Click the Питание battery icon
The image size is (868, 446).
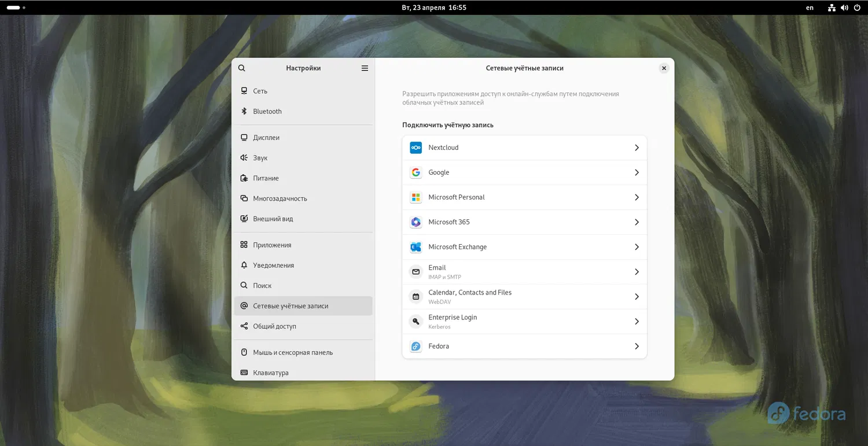coord(244,178)
